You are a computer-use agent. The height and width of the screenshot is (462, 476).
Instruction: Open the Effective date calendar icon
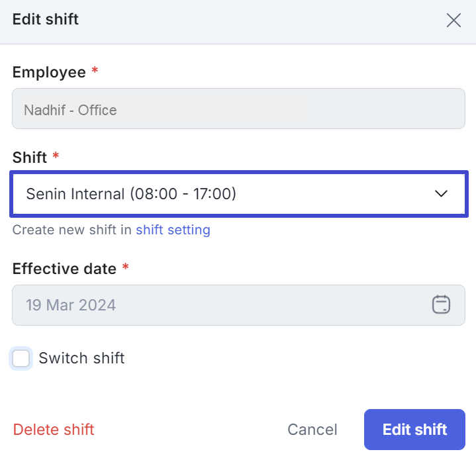click(441, 304)
